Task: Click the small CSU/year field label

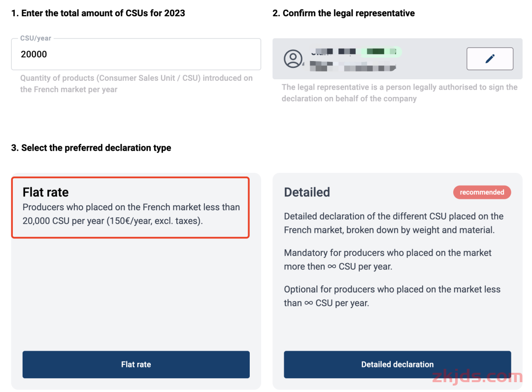Action: (x=35, y=38)
